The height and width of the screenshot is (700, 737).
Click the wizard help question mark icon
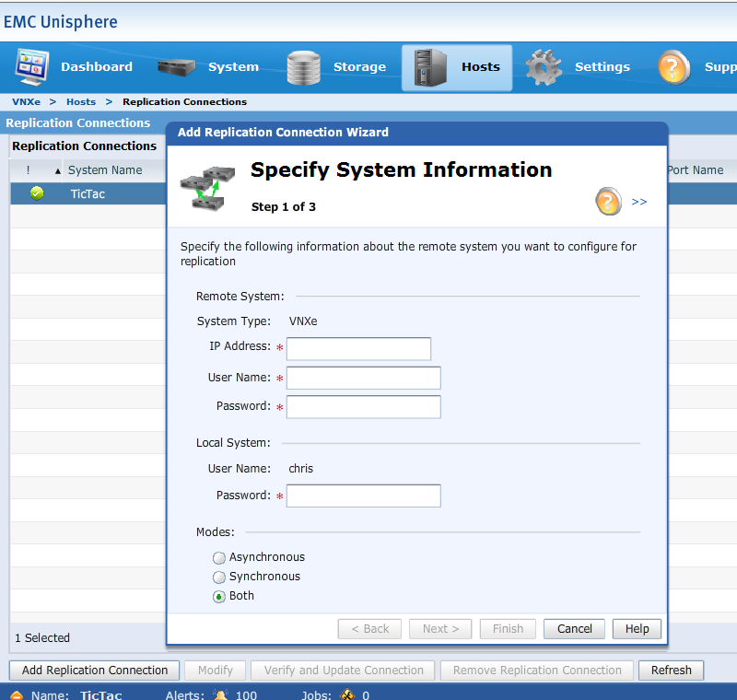pyautogui.click(x=609, y=201)
